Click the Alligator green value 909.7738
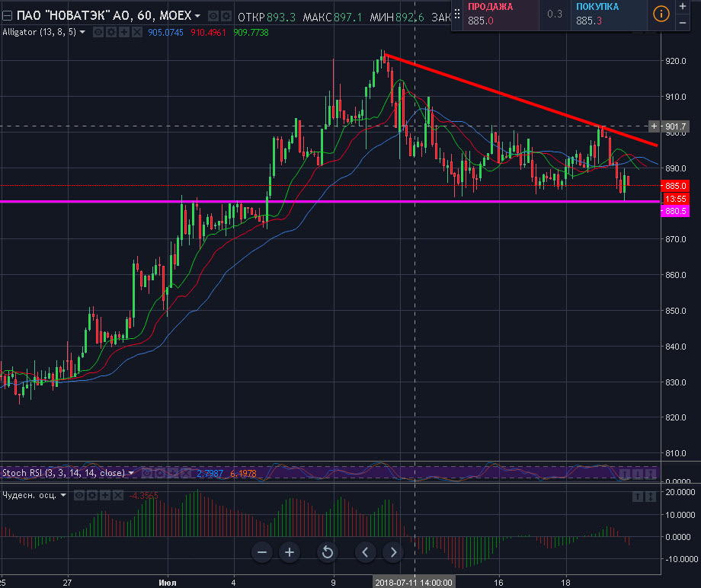This screenshot has height=588, width=701. (251, 33)
